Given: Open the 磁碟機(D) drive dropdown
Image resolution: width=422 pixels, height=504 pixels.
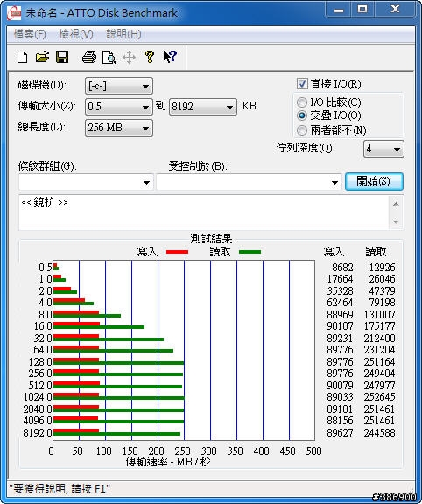Looking at the screenshot, I should 119,86.
